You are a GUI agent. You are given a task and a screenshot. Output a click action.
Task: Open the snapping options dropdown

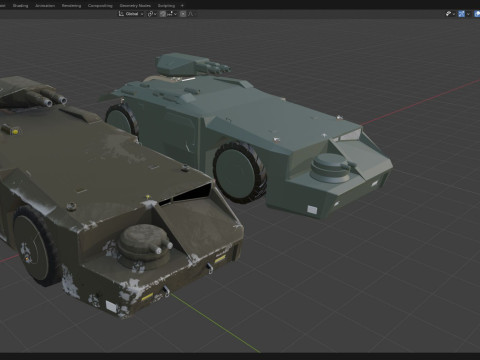(172, 14)
